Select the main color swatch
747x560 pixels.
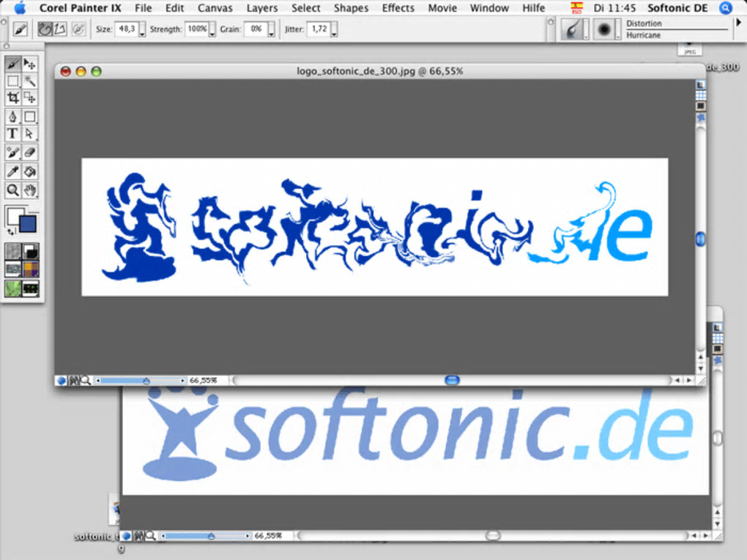(x=15, y=215)
